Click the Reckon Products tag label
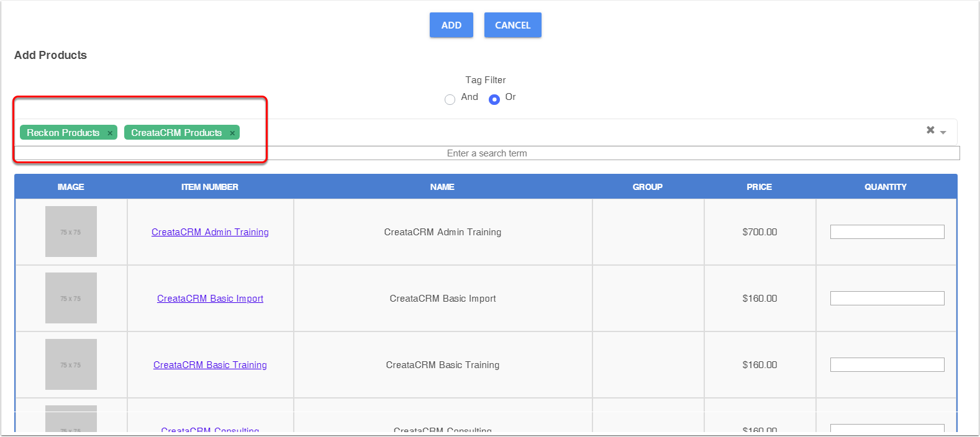The height and width of the screenshot is (437, 980). click(63, 133)
